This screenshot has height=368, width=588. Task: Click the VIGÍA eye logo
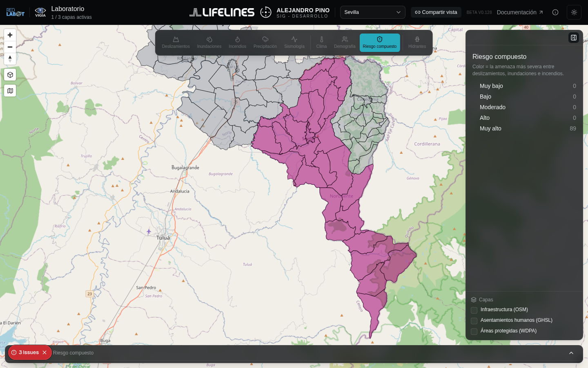coord(40,12)
